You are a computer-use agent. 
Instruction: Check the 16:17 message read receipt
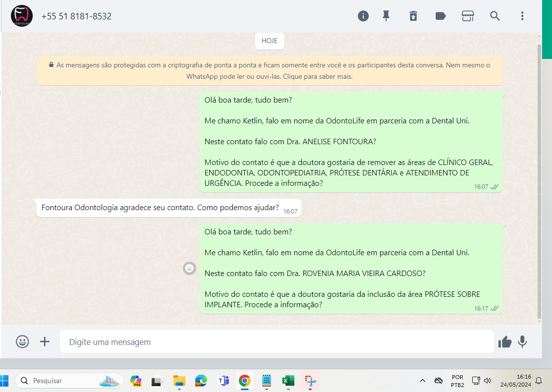click(x=495, y=309)
